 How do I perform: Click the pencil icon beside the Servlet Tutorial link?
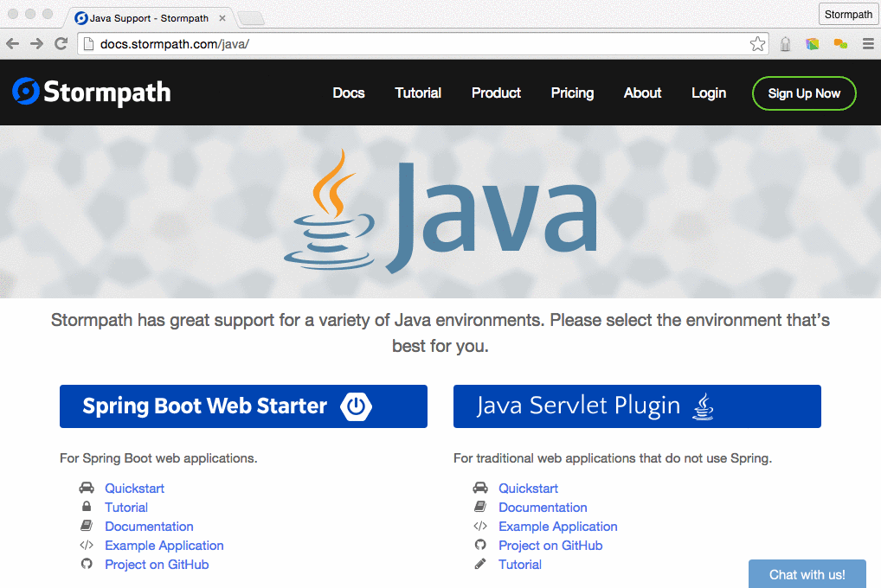[x=480, y=564]
